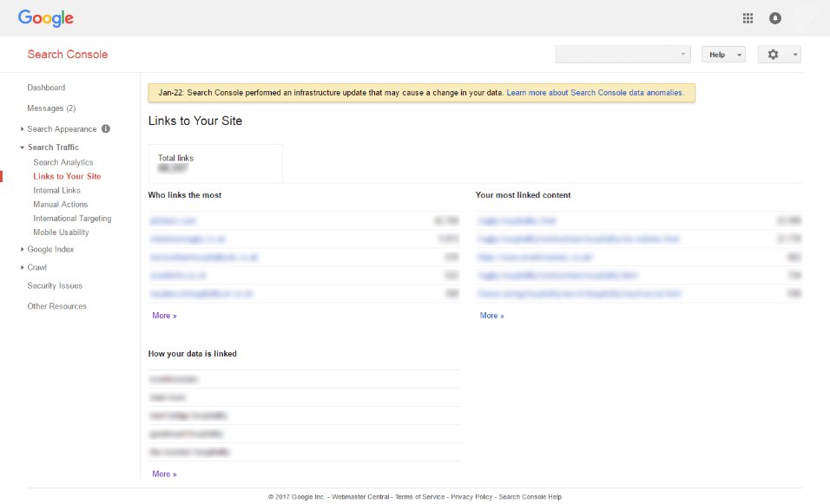Viewport: 830px width, 504px height.
Task: Open Search Console Help footer link
Action: point(530,497)
